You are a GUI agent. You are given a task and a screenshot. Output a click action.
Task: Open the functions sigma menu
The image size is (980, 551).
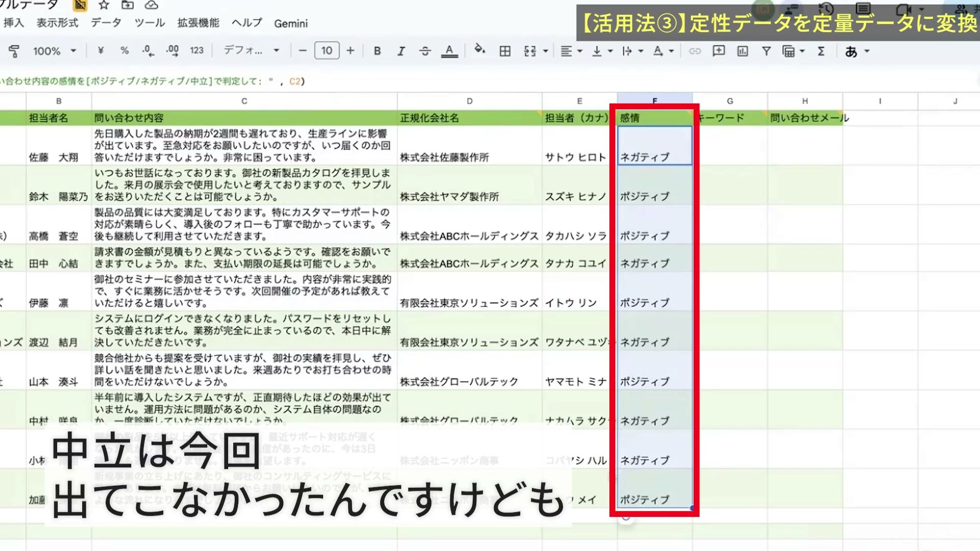[x=821, y=51]
